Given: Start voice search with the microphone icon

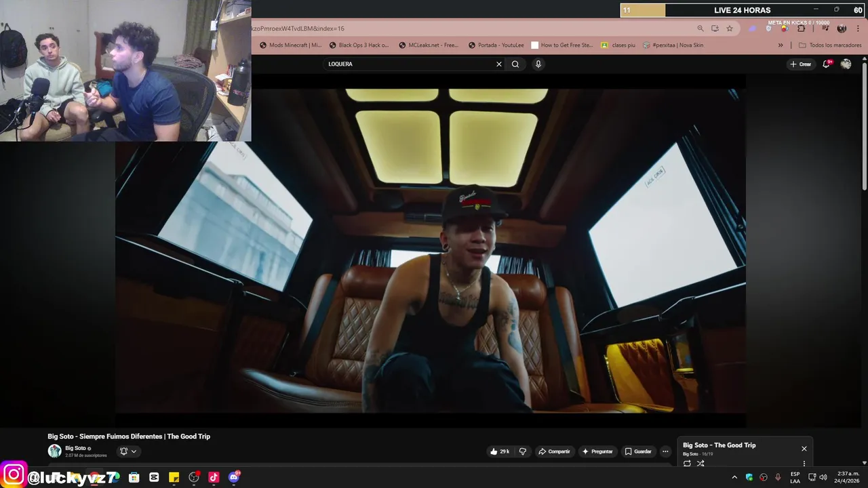Looking at the screenshot, I should click(x=538, y=64).
